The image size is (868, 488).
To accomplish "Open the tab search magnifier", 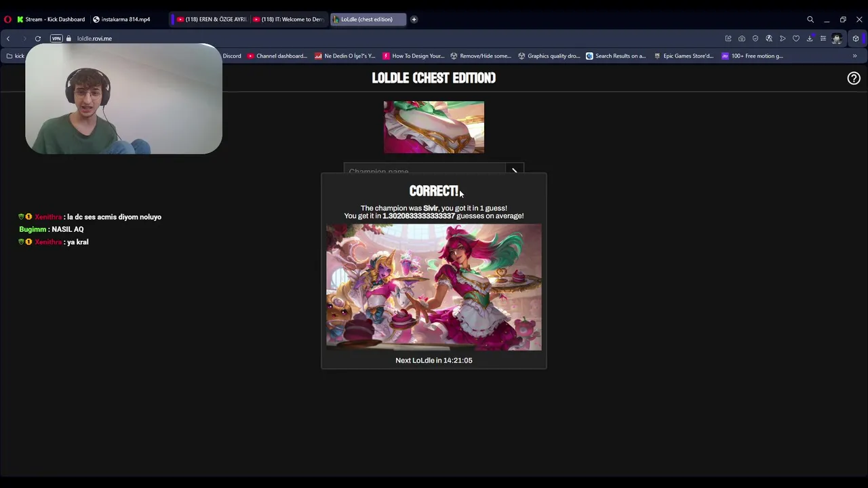I will point(810,20).
